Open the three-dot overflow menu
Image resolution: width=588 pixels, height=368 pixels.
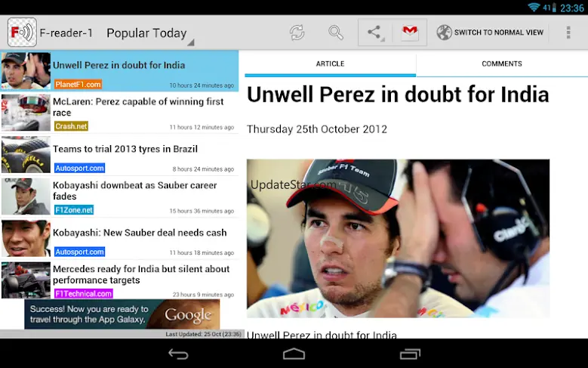(x=568, y=32)
